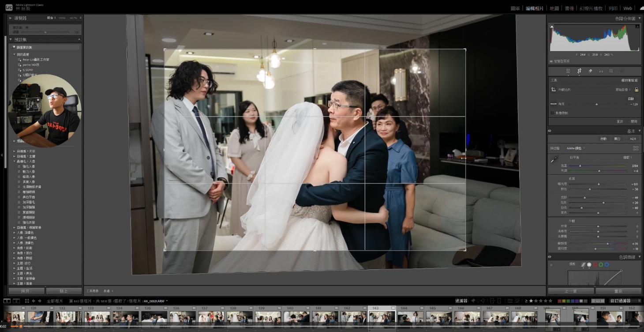Screen dimensions: 644x332
Task: Select the white point curve channel
Action: pyautogui.click(x=589, y=265)
